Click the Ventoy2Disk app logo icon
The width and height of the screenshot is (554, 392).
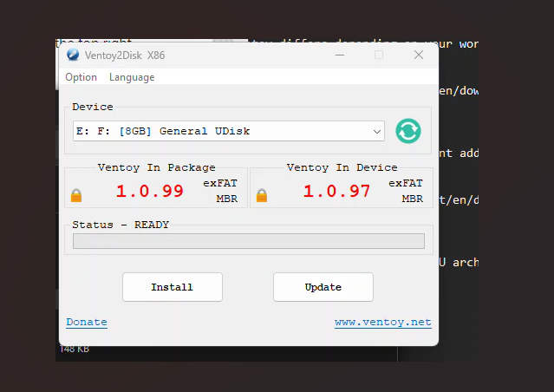click(x=73, y=55)
